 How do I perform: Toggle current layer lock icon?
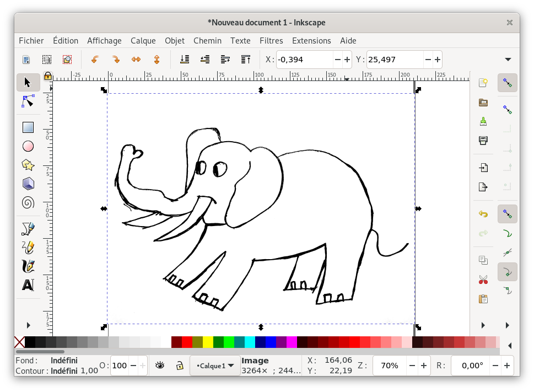180,366
